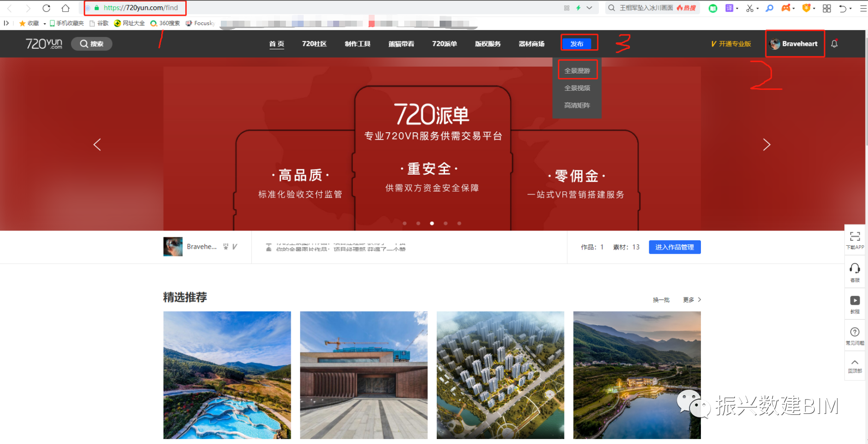The height and width of the screenshot is (444, 868).
Task: Click the purple translate extension icon
Action: 729,8
